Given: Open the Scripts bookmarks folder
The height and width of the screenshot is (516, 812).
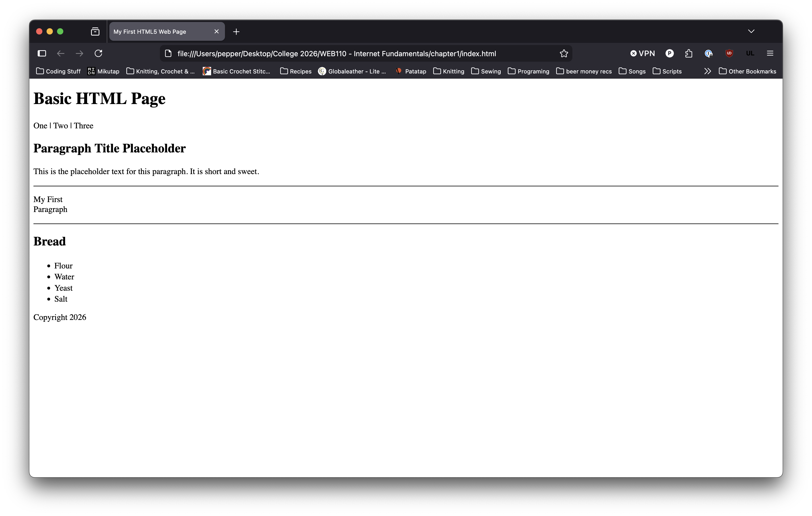Looking at the screenshot, I should [667, 71].
